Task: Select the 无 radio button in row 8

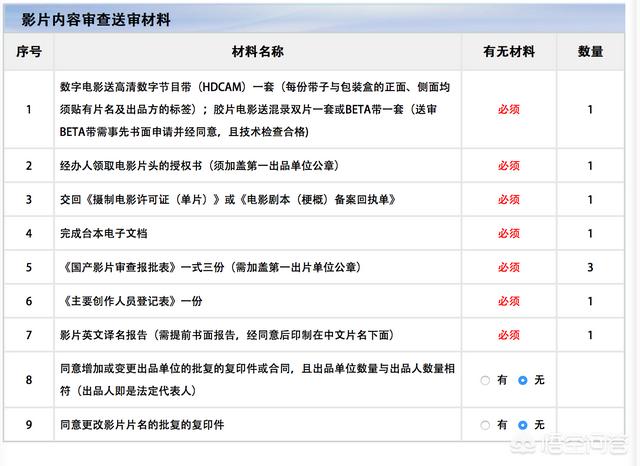Action: (x=523, y=380)
